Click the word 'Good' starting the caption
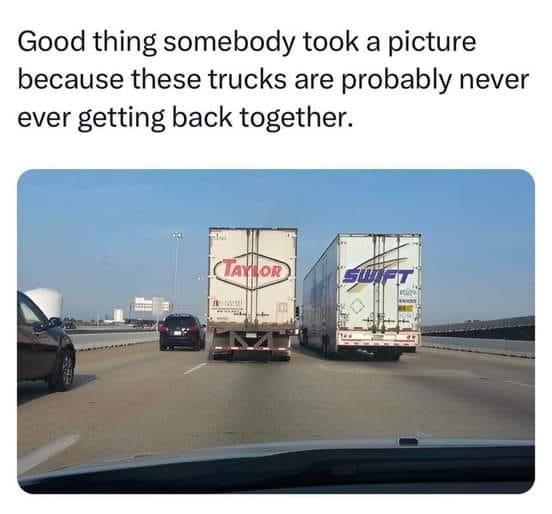552x514 pixels. [x=51, y=42]
